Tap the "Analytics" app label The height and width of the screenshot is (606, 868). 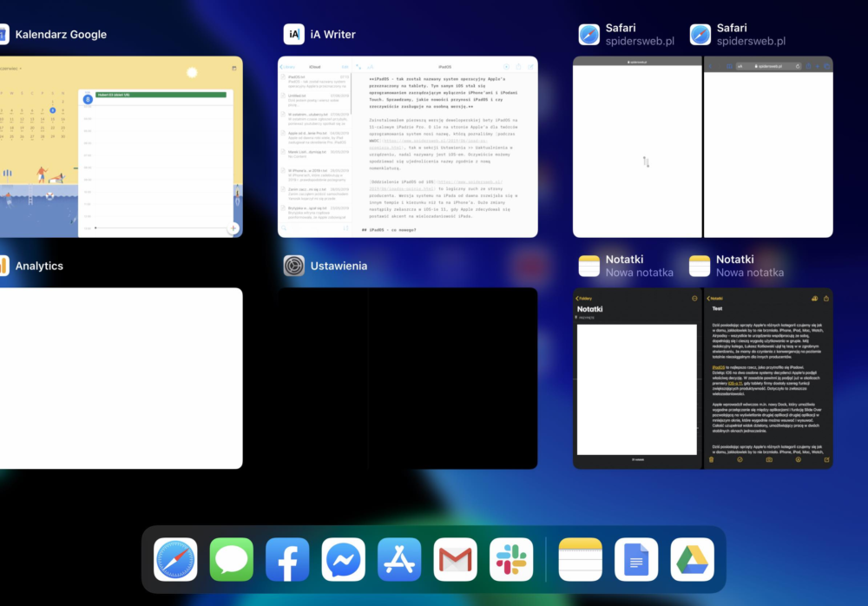coord(39,266)
